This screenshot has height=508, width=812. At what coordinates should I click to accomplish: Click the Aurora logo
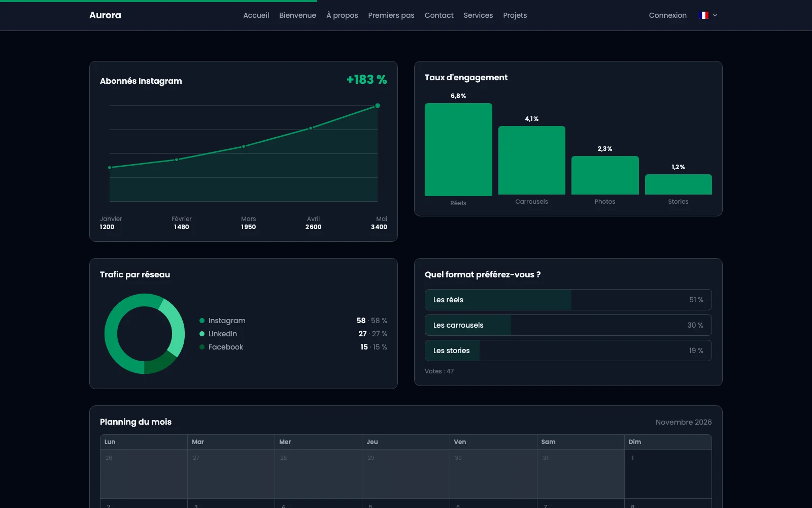105,15
